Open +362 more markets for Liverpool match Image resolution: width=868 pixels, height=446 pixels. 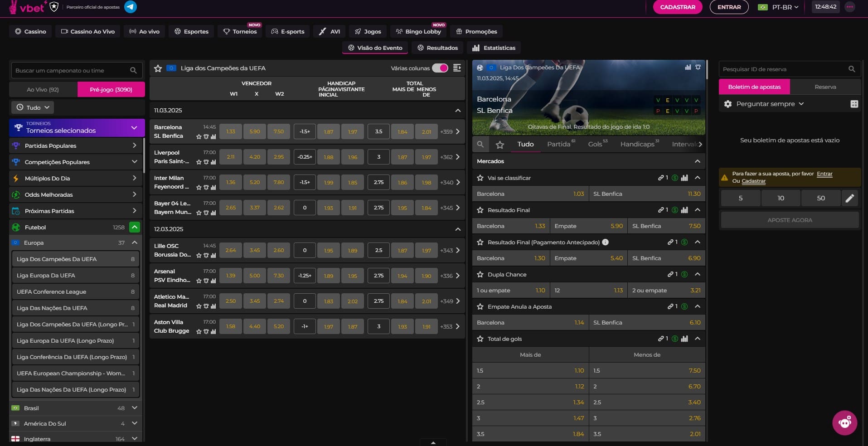[450, 157]
